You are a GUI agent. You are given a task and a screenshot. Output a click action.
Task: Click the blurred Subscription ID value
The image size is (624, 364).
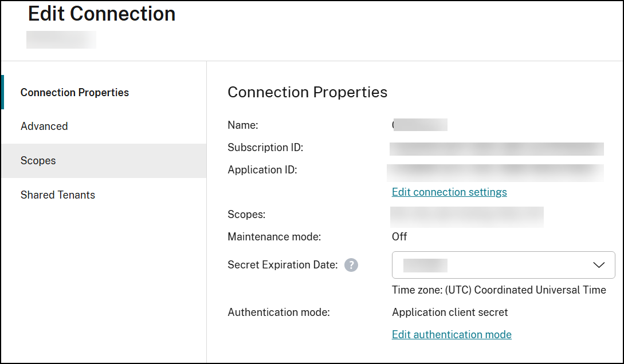[x=496, y=149]
